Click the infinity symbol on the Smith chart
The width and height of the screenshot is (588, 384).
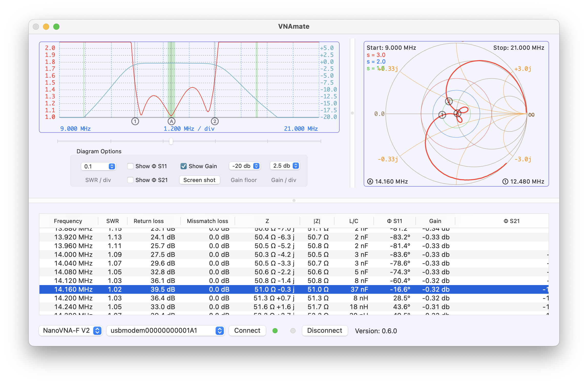531,115
